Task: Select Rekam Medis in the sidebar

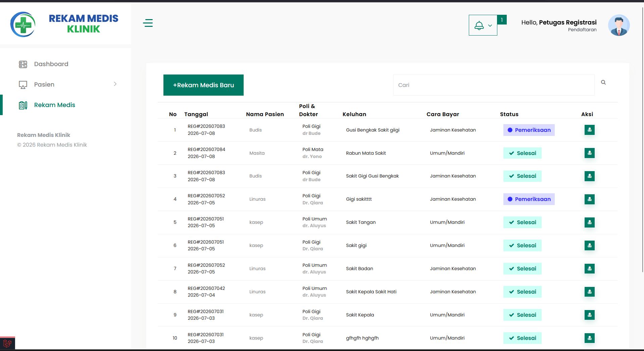Action: coord(54,105)
